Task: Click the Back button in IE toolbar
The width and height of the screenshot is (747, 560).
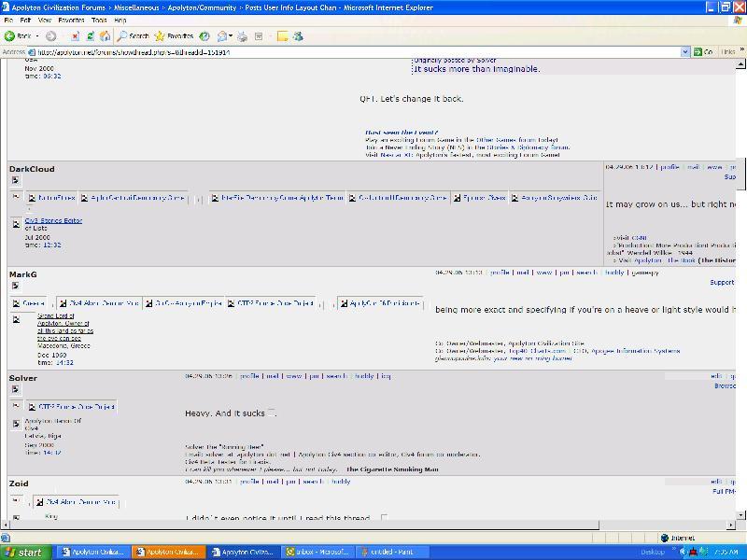Action: (x=18, y=35)
